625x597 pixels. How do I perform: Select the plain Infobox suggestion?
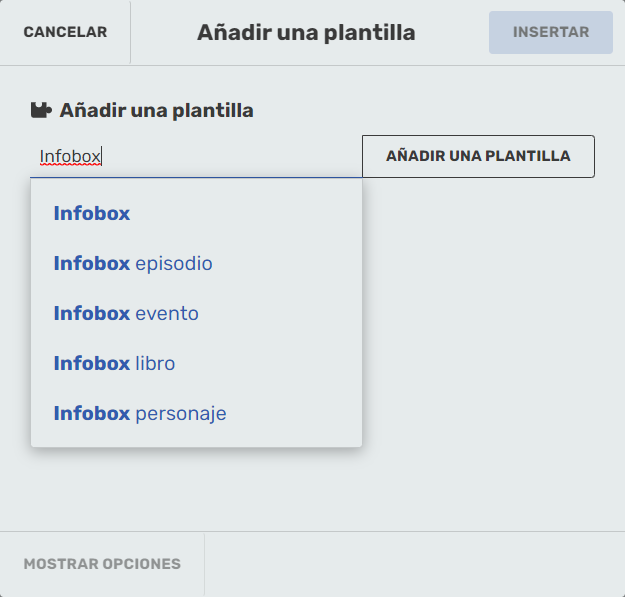pyautogui.click(x=92, y=213)
